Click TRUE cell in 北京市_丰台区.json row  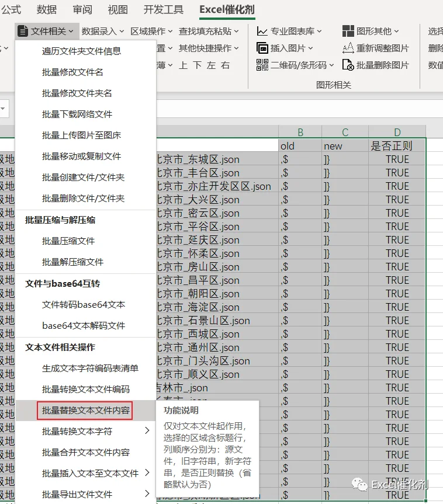coord(397,173)
